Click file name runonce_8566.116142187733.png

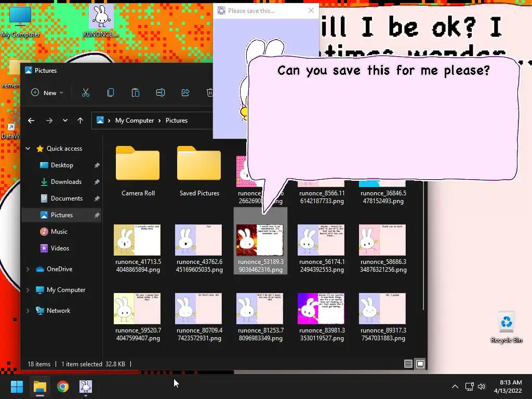coord(322,197)
